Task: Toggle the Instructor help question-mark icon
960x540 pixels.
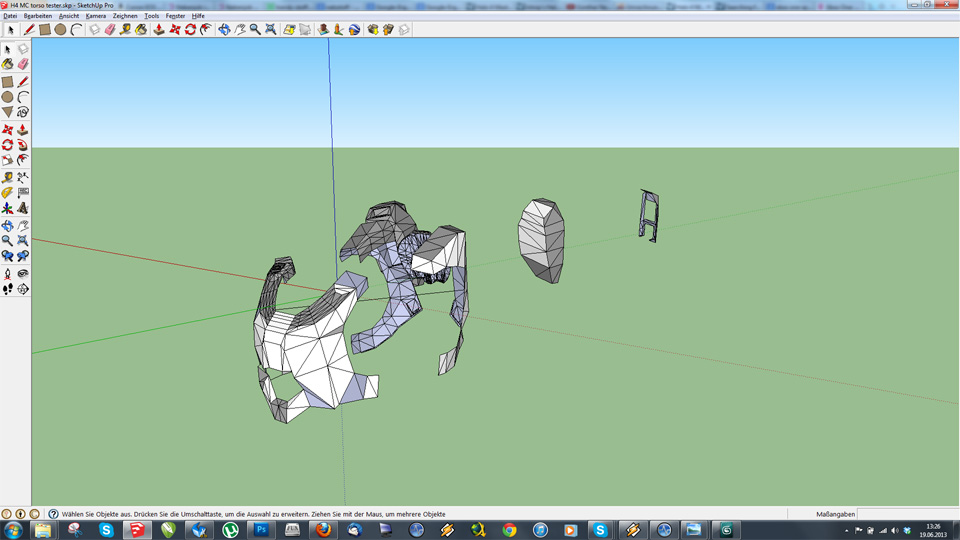Action: point(53,514)
